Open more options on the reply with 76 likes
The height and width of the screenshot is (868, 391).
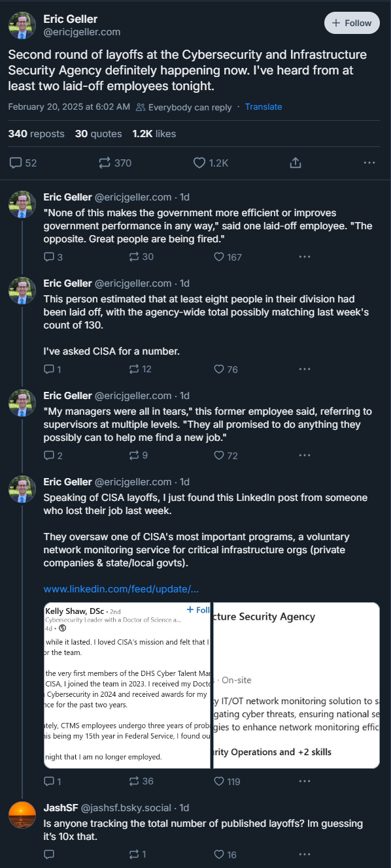tap(304, 369)
